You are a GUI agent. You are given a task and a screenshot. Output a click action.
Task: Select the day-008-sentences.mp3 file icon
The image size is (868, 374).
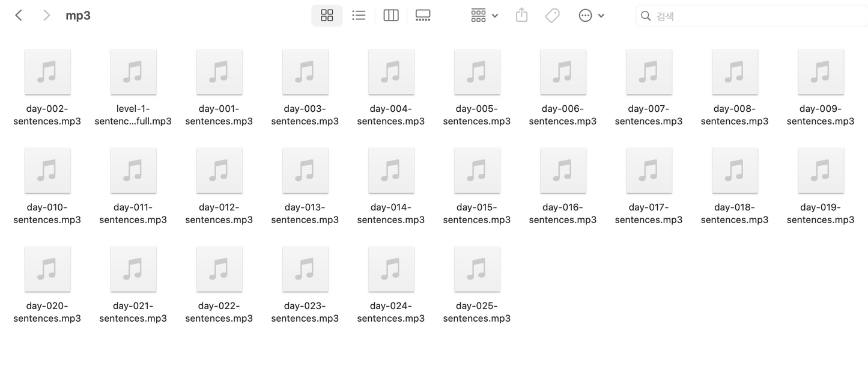click(735, 72)
